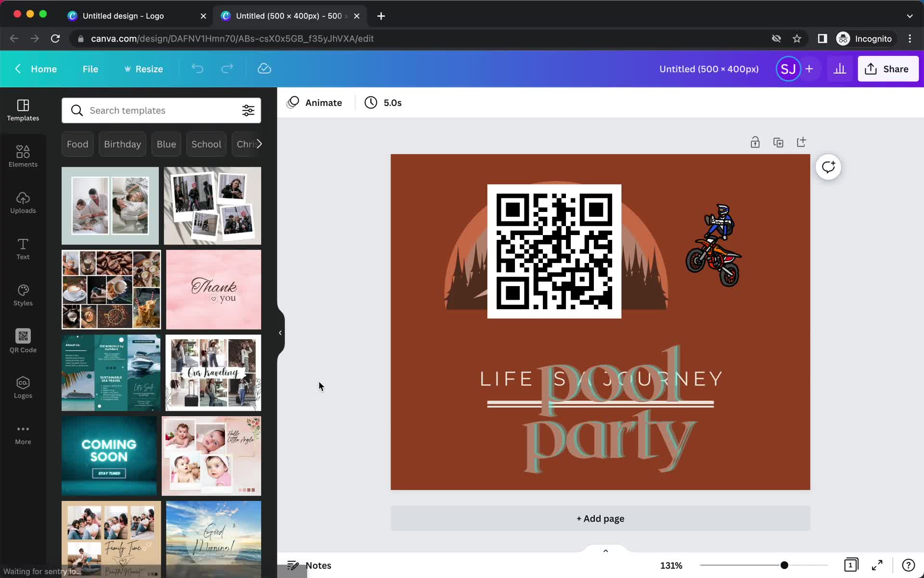Open the Styles sidebar panel
The image size is (924, 578).
click(23, 295)
